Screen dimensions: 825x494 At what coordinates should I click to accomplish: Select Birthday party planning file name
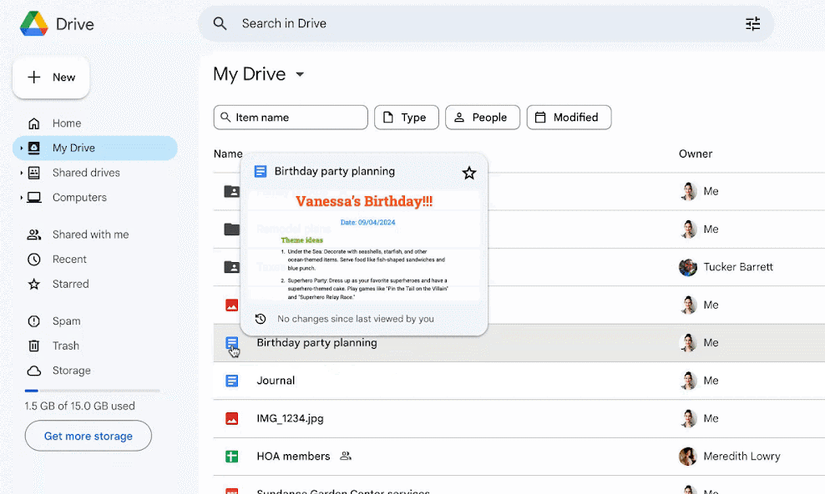[x=317, y=343]
